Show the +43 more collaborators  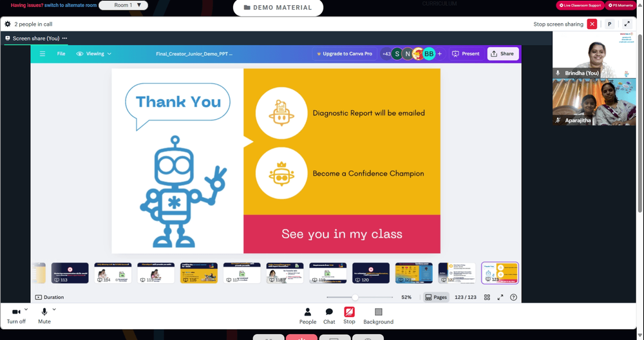coord(386,54)
